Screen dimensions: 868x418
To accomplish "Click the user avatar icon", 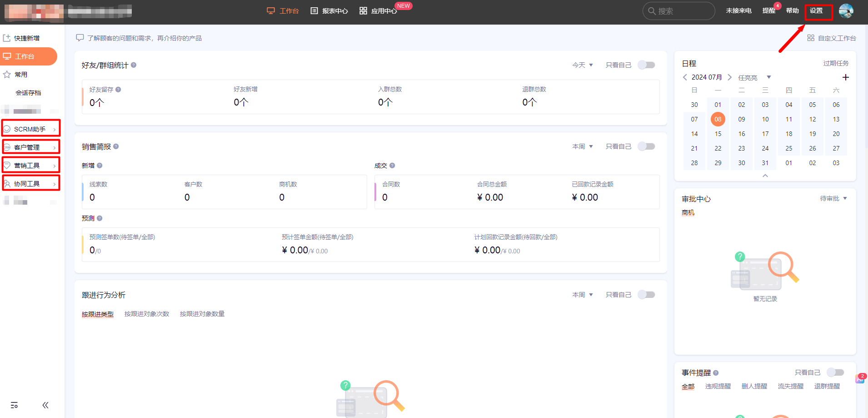I will (846, 11).
